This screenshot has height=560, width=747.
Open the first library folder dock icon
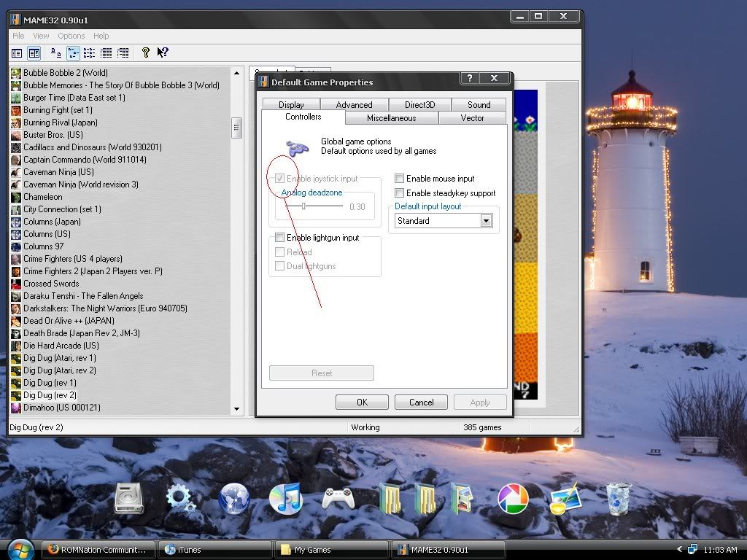pos(391,499)
